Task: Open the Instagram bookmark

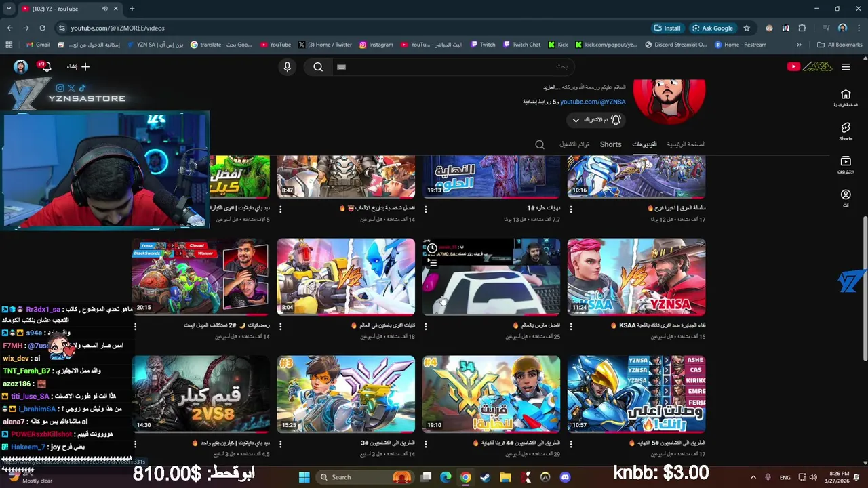Action: 376,45
